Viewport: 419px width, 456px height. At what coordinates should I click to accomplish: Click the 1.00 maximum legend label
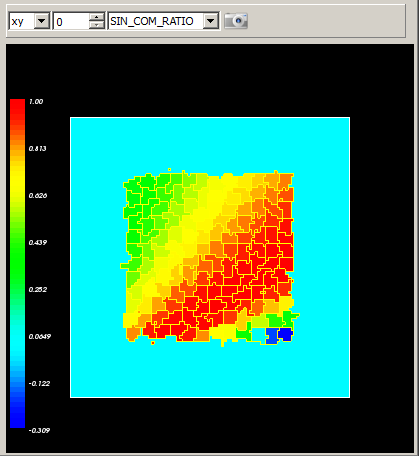(x=36, y=102)
